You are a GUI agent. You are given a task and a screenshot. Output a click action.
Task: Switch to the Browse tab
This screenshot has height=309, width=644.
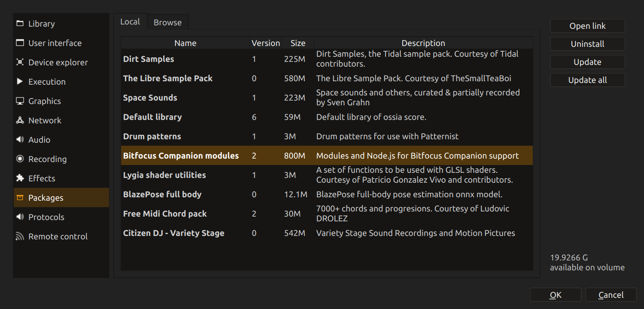coord(167,23)
